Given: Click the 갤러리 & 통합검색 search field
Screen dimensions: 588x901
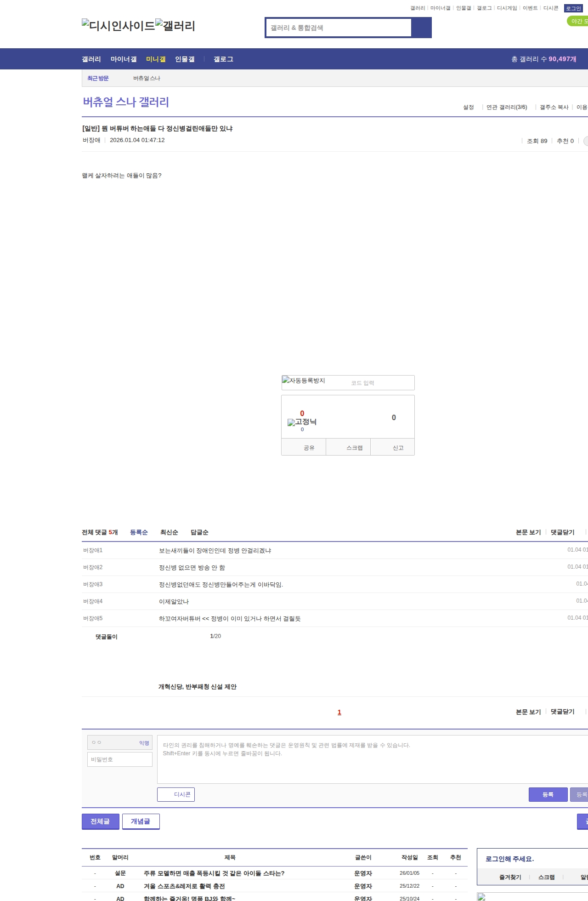Looking at the screenshot, I should pos(339,28).
